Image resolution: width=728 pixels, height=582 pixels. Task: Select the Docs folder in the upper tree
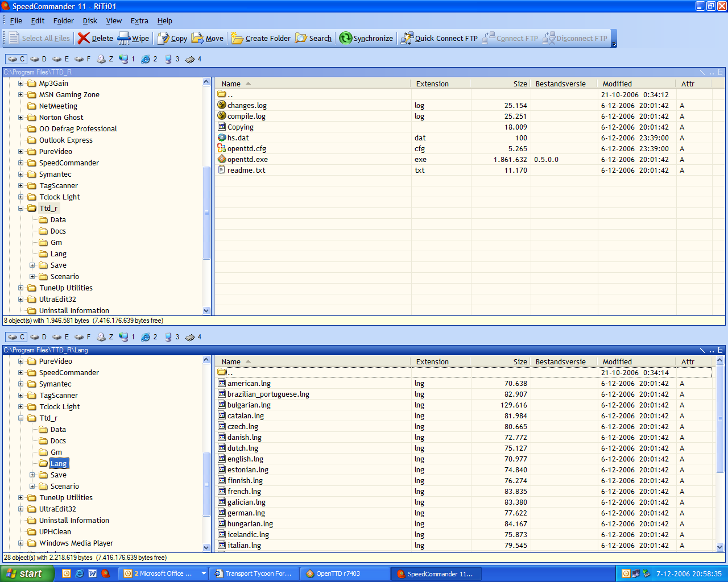[x=58, y=231]
